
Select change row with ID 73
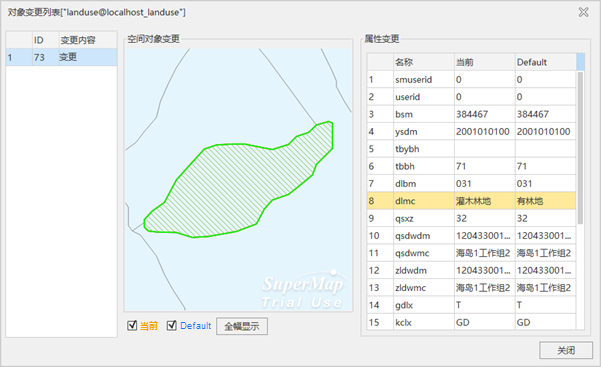61,57
